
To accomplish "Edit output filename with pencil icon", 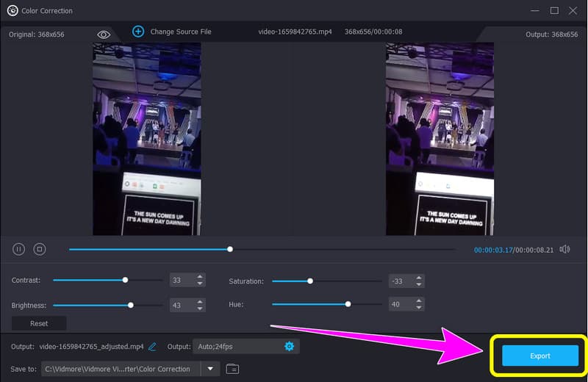I will pyautogui.click(x=152, y=346).
